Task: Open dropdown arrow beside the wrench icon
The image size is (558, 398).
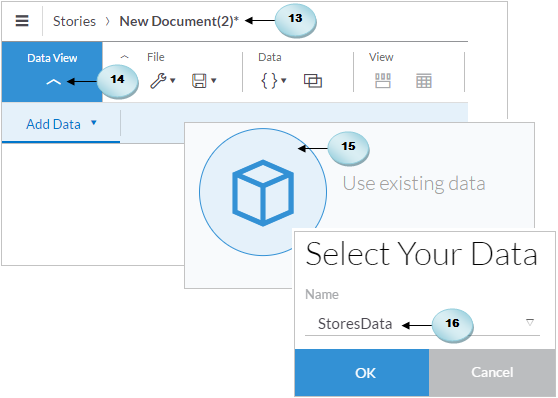Action: 173,80
